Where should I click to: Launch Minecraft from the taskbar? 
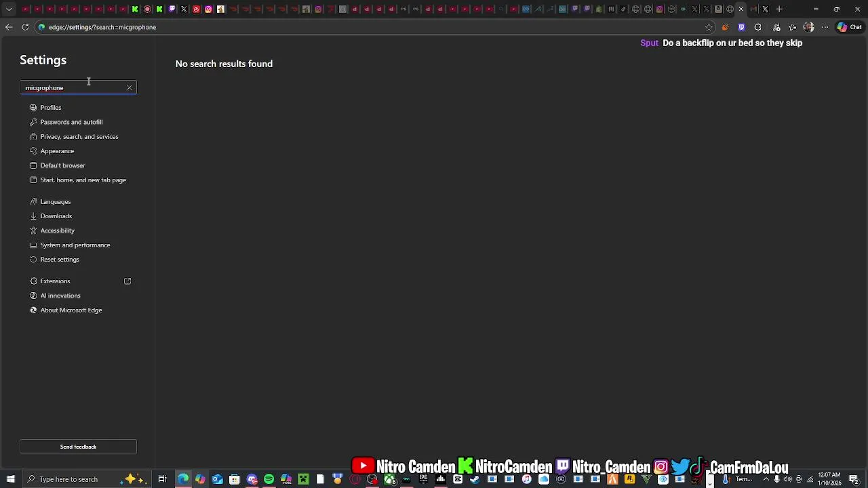[303, 479]
